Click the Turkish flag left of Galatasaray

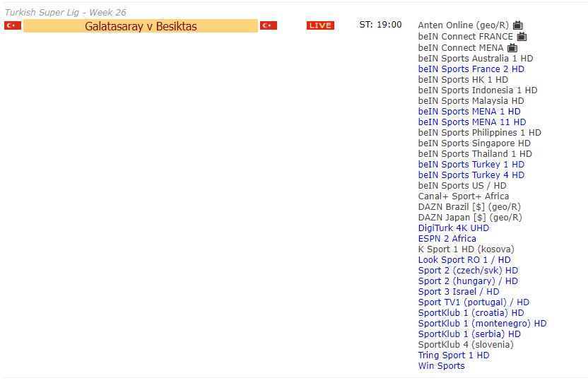(x=13, y=25)
